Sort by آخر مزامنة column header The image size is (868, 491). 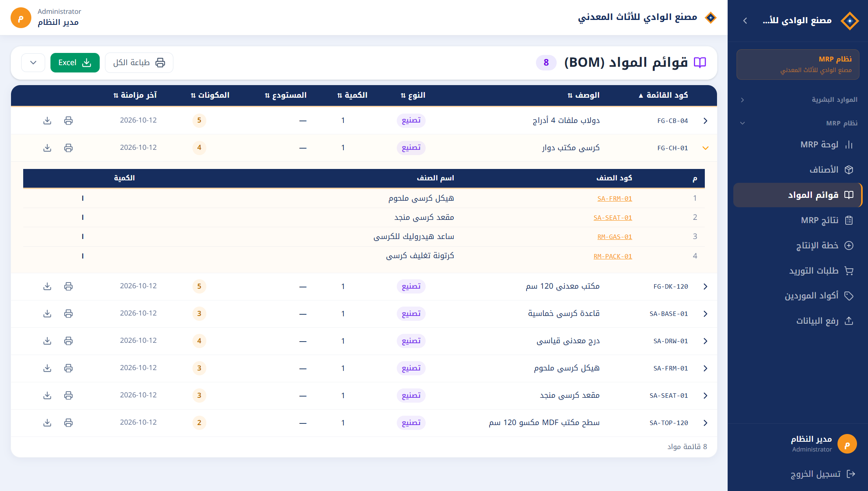click(135, 95)
